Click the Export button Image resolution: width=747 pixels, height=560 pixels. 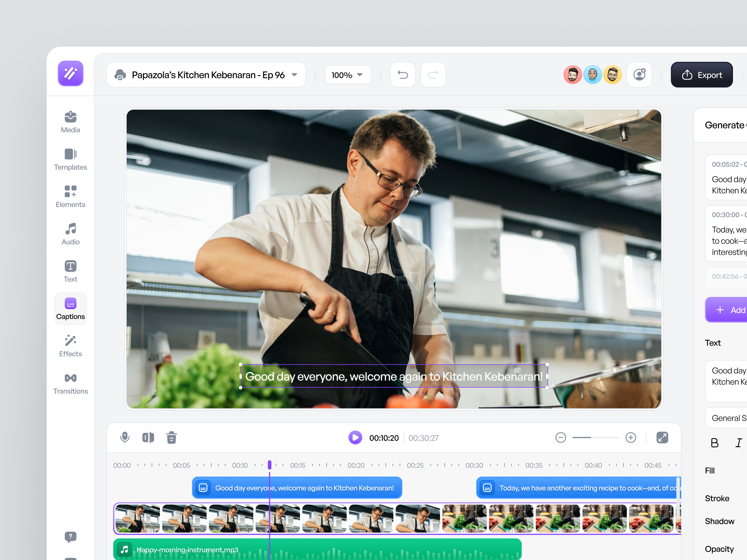pyautogui.click(x=702, y=75)
